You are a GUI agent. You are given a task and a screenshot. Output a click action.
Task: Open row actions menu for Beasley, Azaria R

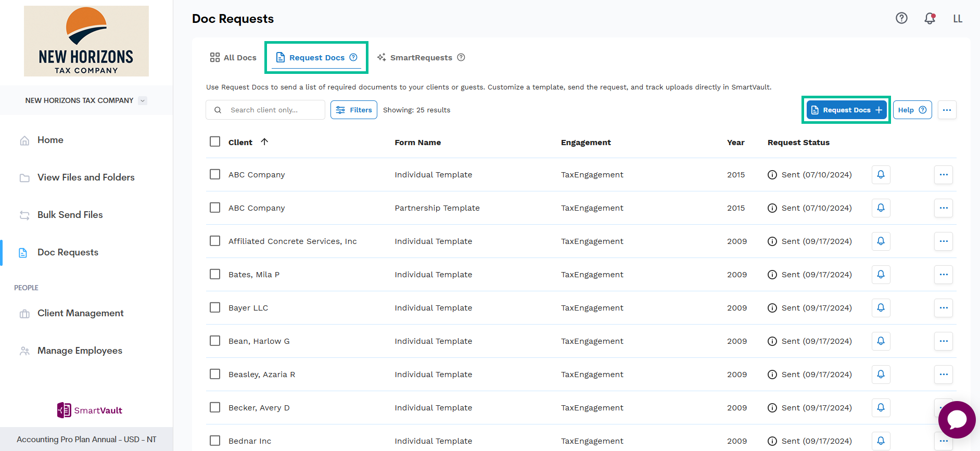click(943, 375)
